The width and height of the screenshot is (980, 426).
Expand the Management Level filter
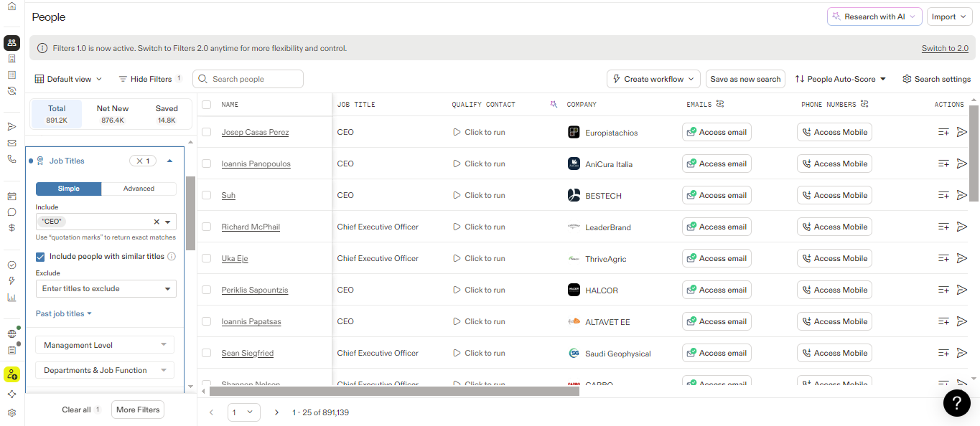tap(105, 345)
